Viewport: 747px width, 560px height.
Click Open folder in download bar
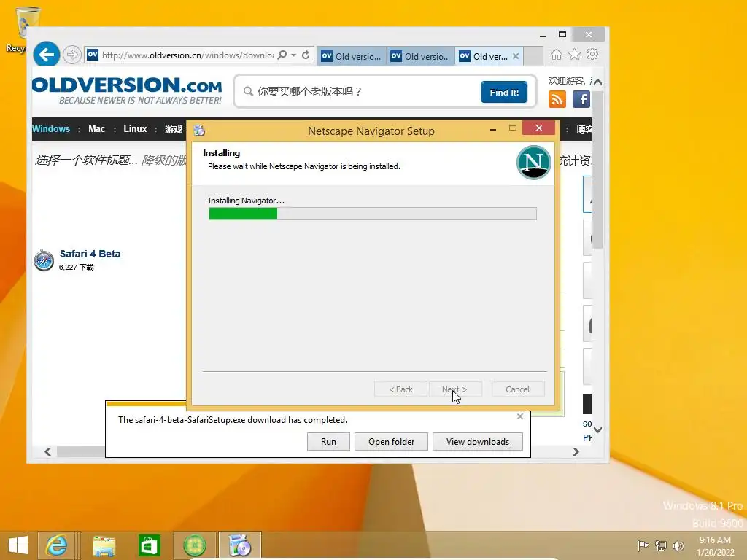tap(391, 441)
